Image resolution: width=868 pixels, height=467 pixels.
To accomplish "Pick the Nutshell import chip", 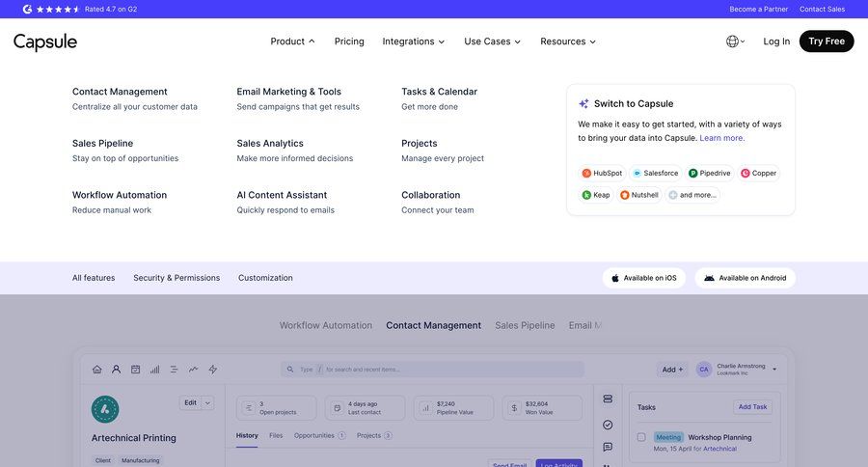I will pos(638,195).
